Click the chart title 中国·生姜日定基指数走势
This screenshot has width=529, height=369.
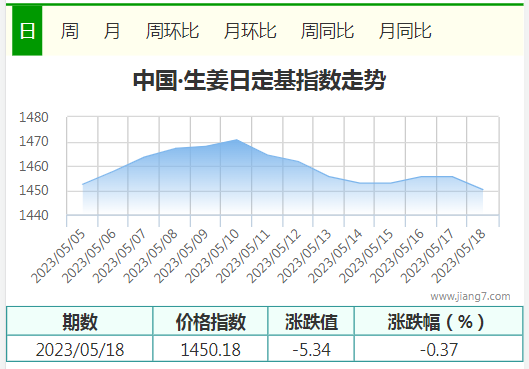[259, 80]
